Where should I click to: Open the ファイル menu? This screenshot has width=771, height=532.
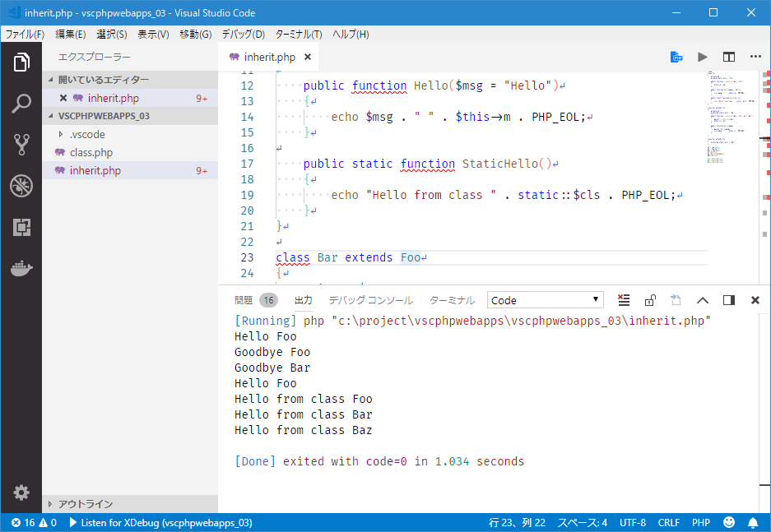[21, 34]
